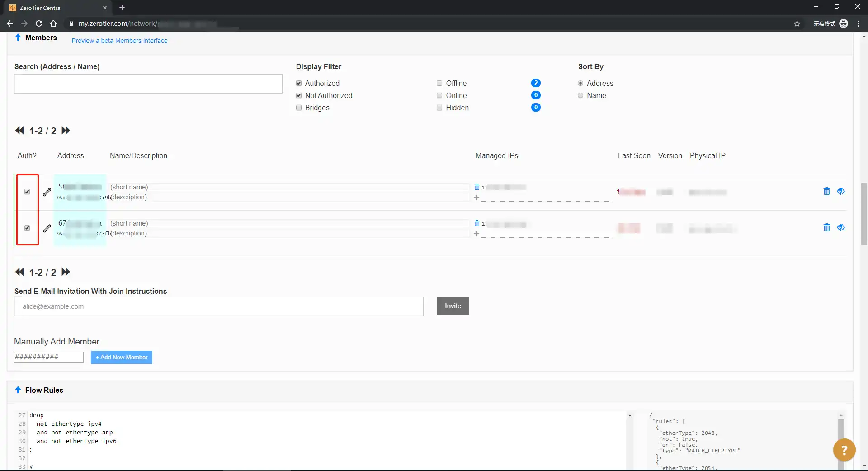
Task: Sort members by Name
Action: click(580, 95)
